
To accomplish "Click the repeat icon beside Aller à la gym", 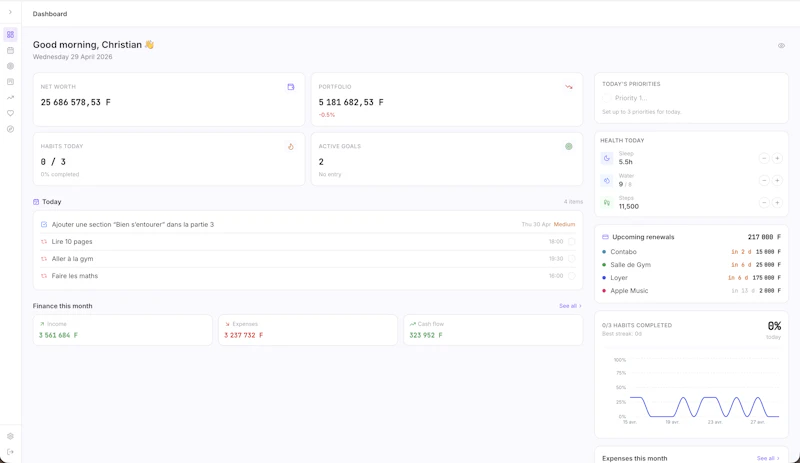I will click(44, 259).
